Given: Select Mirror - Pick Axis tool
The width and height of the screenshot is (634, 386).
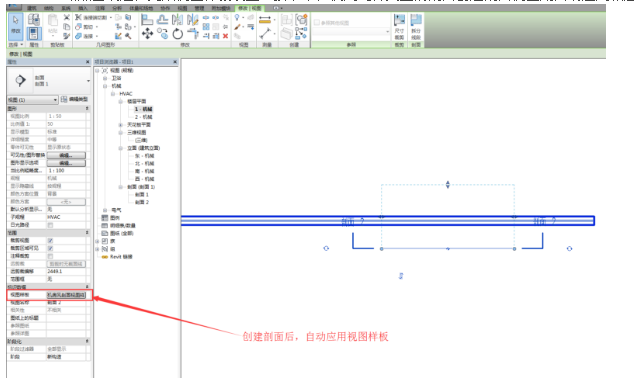Looking at the screenshot, I should tap(178, 19).
